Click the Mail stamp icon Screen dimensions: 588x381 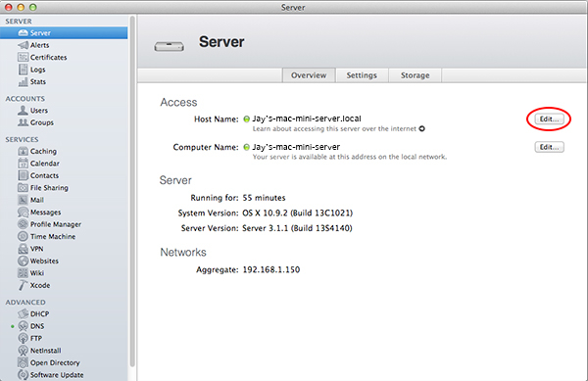click(x=23, y=200)
